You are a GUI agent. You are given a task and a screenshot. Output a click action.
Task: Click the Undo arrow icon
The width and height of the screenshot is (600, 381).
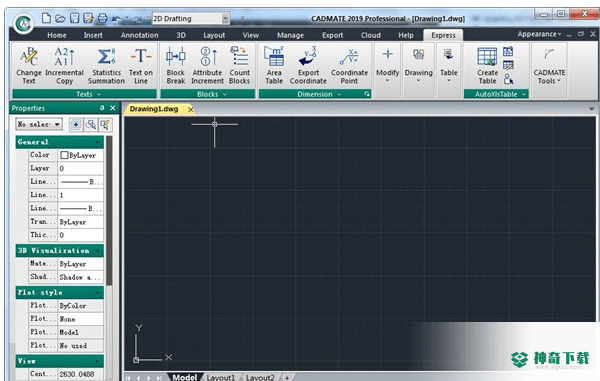116,18
